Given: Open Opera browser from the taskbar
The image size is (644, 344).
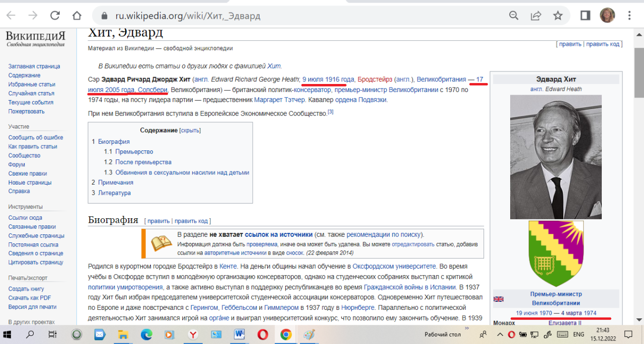Looking at the screenshot, I should [x=263, y=334].
